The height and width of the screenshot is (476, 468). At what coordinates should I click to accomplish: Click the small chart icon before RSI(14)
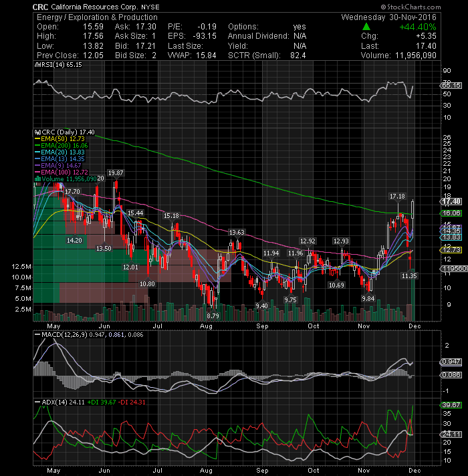[x=37, y=65]
